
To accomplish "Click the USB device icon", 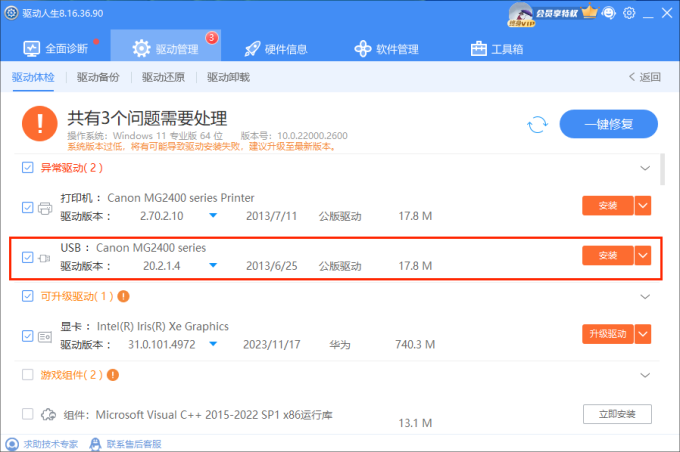I will (45, 258).
